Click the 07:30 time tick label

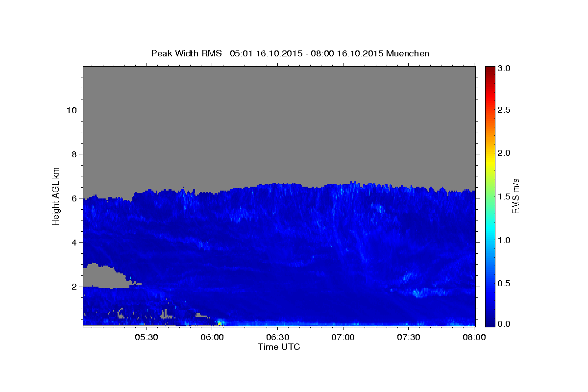pyautogui.click(x=408, y=337)
